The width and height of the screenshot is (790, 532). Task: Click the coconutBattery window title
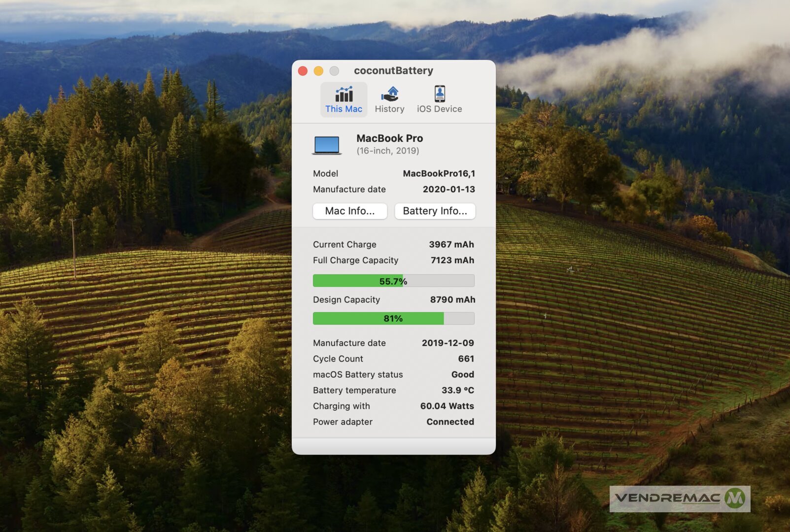click(393, 70)
